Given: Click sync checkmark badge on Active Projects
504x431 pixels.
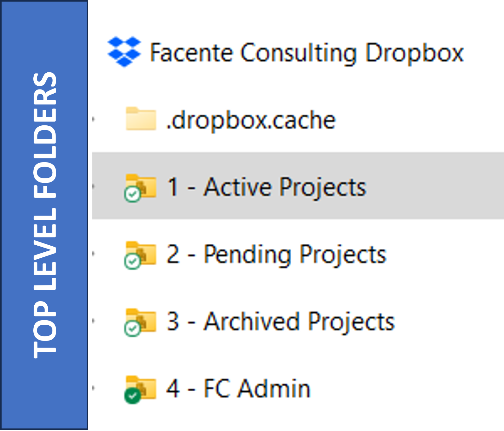Looking at the screenshot, I should [x=132, y=194].
